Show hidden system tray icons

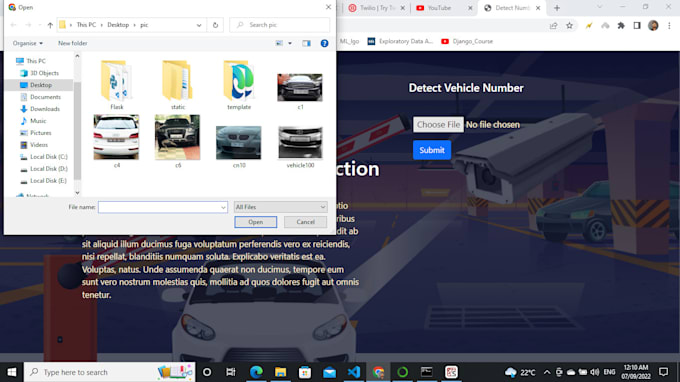tap(547, 372)
